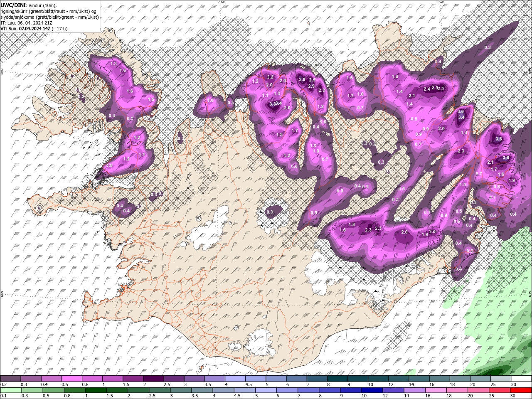Click the bright red swatch ending the lower legend
Screen dimensions: 532x399
(520, 390)
